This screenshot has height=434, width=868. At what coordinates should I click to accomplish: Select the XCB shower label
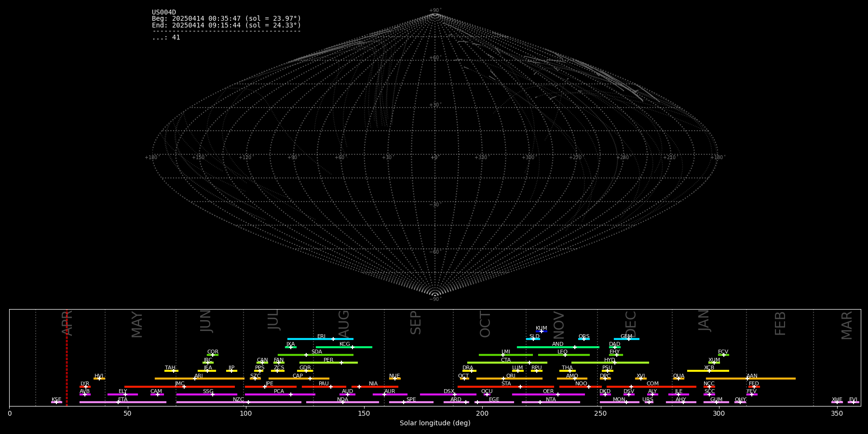709,367
